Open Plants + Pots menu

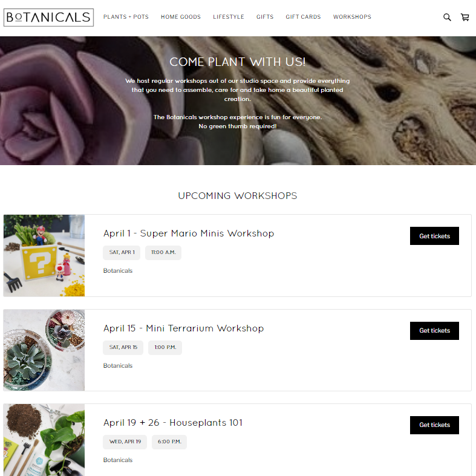(x=126, y=17)
